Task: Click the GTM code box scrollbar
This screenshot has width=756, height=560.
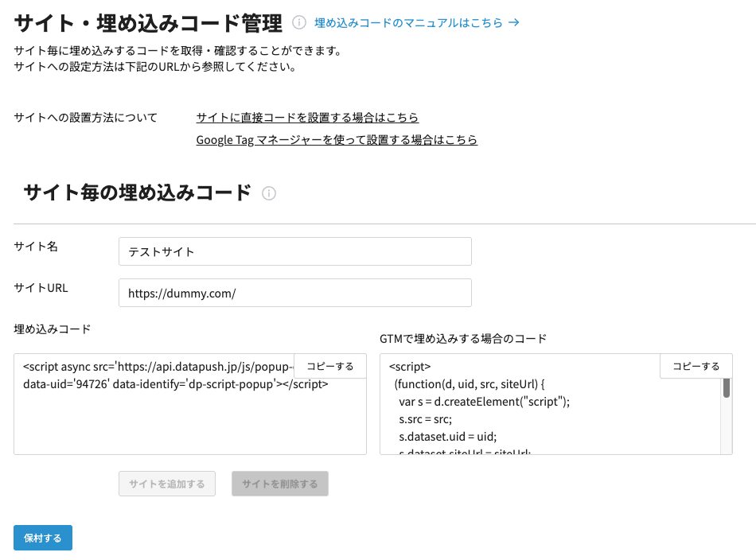Action: [726, 387]
